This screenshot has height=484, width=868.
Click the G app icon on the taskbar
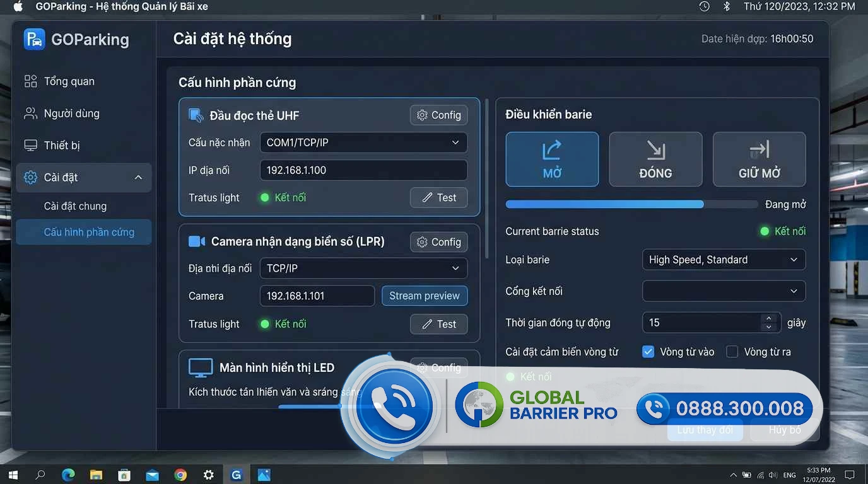click(237, 475)
